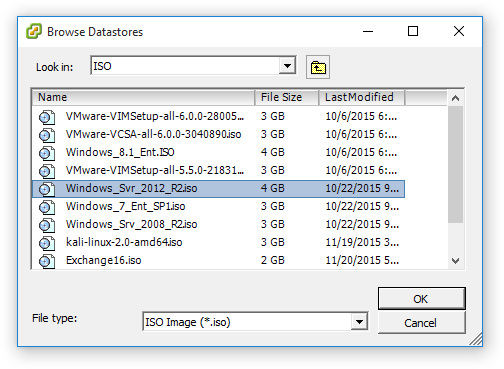Sort list by the File Size column header
Screen dimensions: 504x369
click(287, 97)
